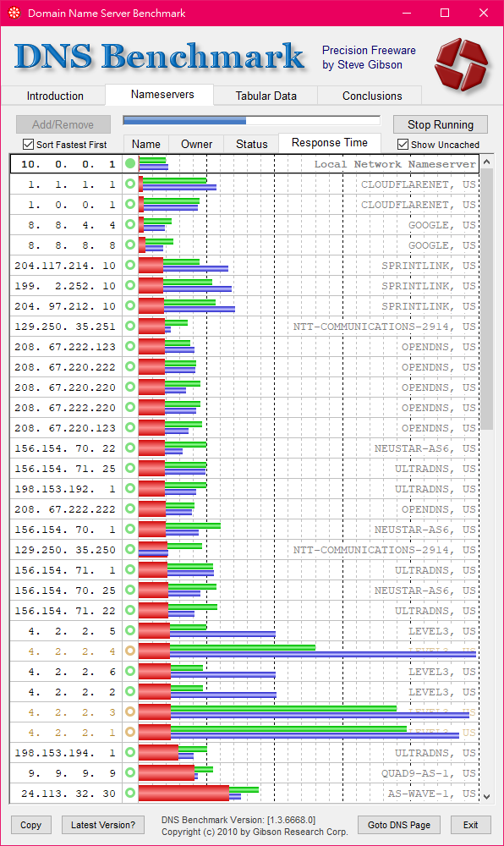Click the scrollbar down arrow
Image resolution: width=504 pixels, height=846 pixels.
(487, 796)
